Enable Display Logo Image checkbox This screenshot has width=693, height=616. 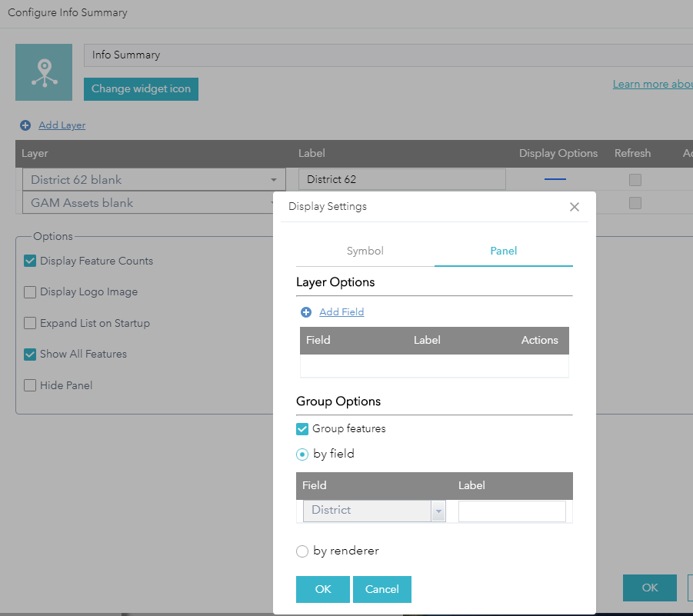tap(30, 292)
